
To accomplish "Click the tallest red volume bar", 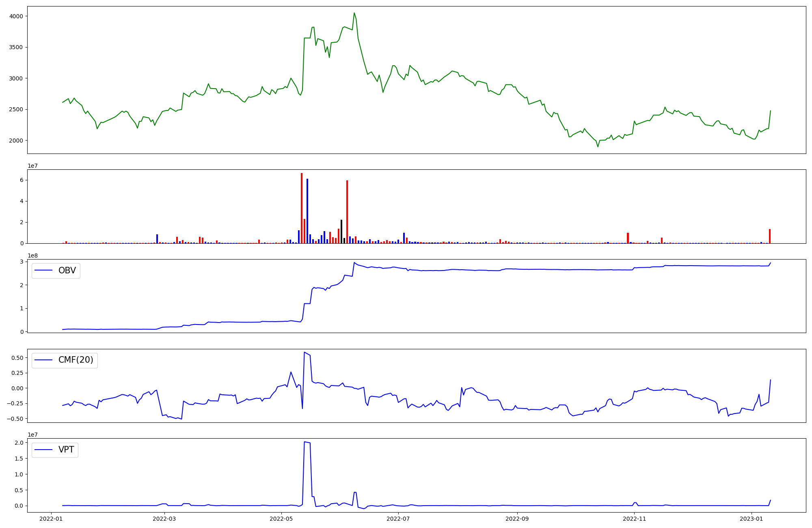I will [302, 208].
